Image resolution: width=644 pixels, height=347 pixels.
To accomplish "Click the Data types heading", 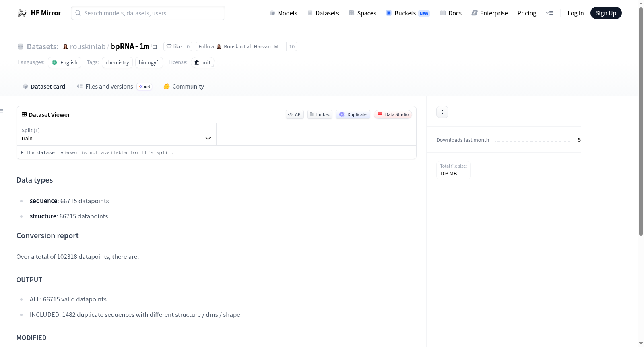I will 35,180.
